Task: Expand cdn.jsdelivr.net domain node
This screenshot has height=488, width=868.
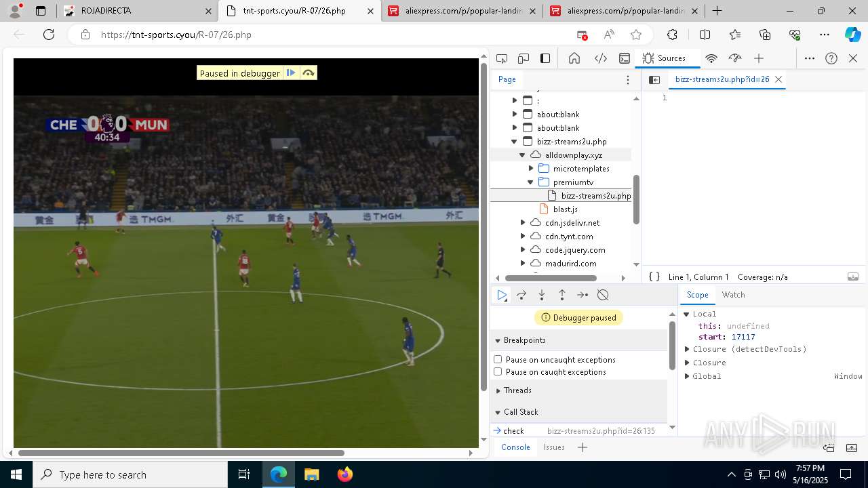Action: pyautogui.click(x=522, y=223)
